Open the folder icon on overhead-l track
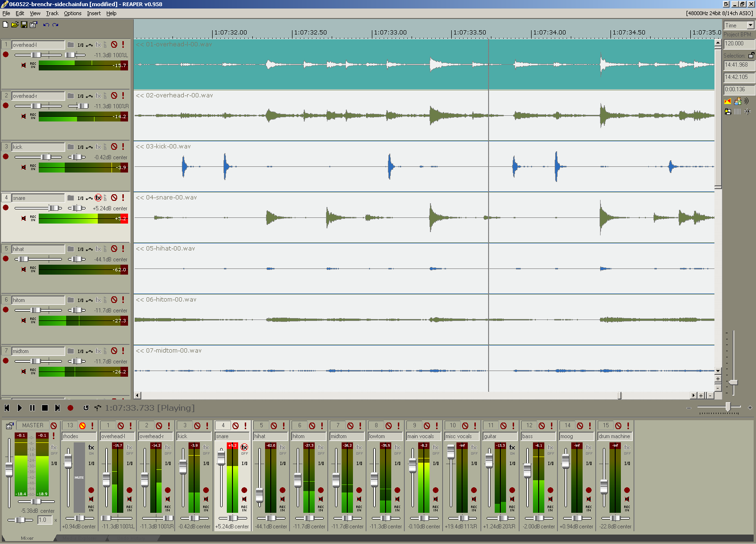Viewport: 756px width, 544px height. (x=70, y=45)
